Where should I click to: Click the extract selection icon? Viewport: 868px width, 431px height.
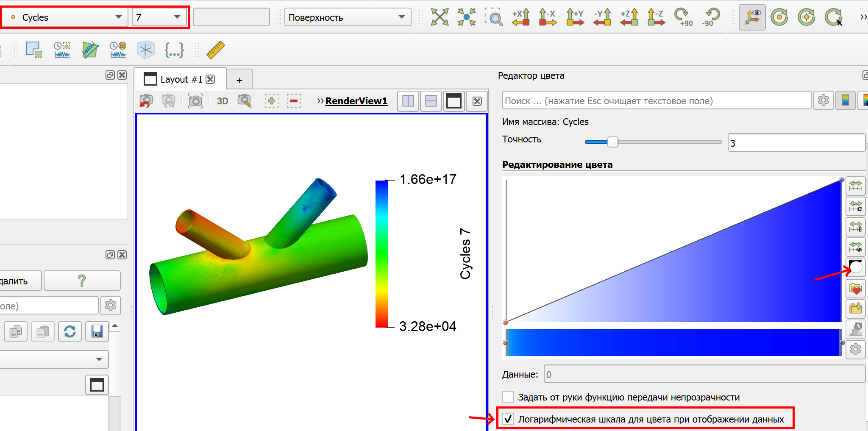point(34,50)
